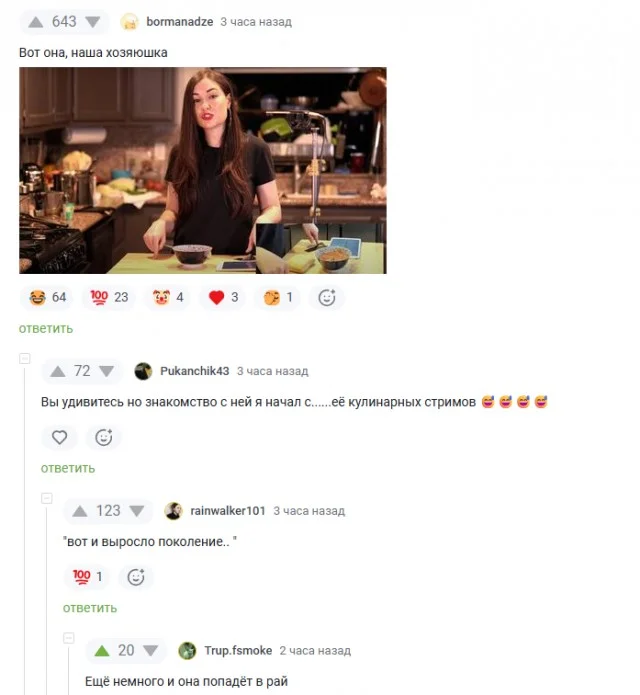Screen dimensions: 640x695
Task: Collapse the Trup.fsmoke reply thread
Action: (x=69, y=638)
